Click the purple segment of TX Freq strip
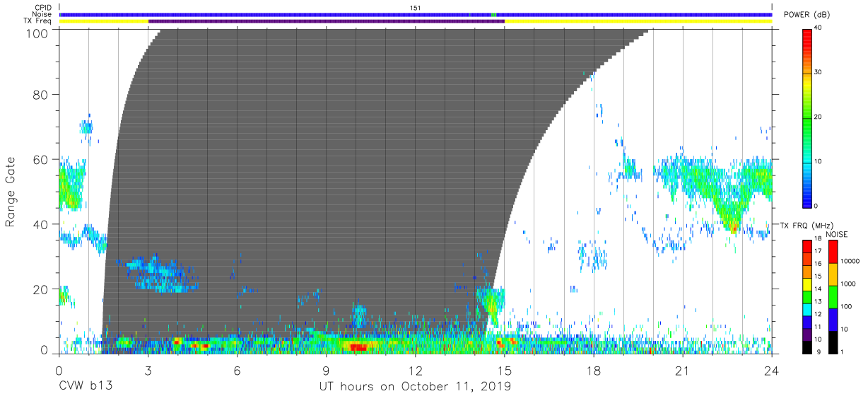Image resolution: width=868 pixels, height=401 pixels. 327,21
